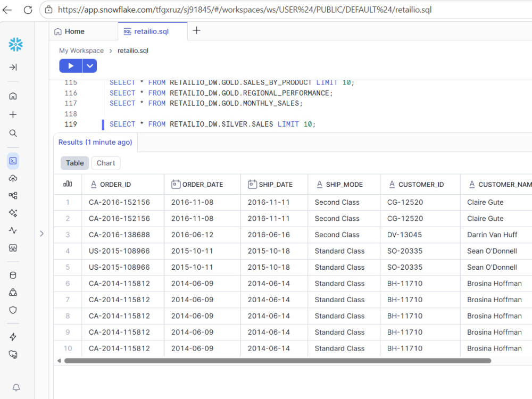
Task: Click the browser address bar URL
Action: point(245,10)
